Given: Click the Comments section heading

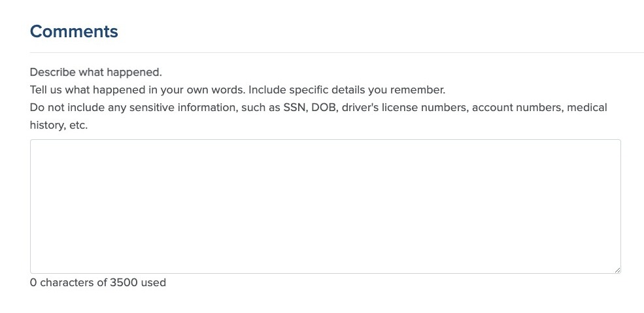Looking at the screenshot, I should pyautogui.click(x=74, y=31).
